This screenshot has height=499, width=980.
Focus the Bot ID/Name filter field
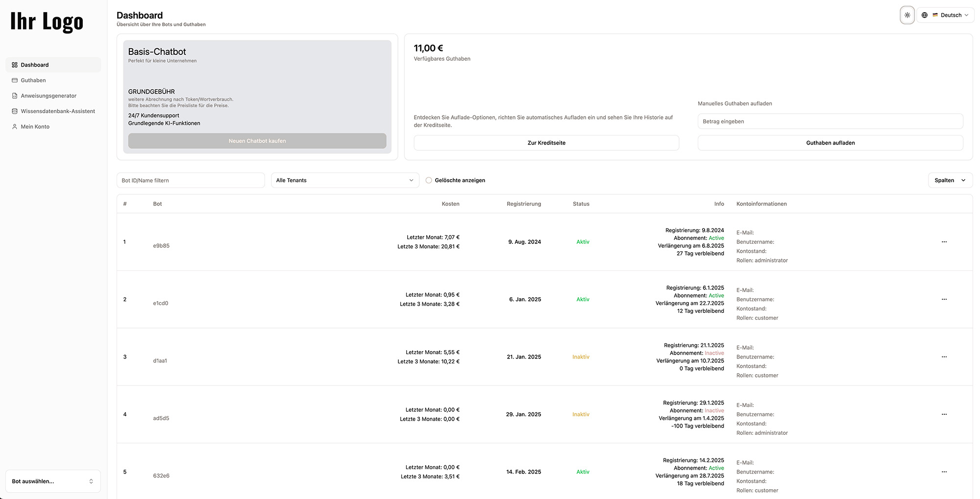click(191, 180)
